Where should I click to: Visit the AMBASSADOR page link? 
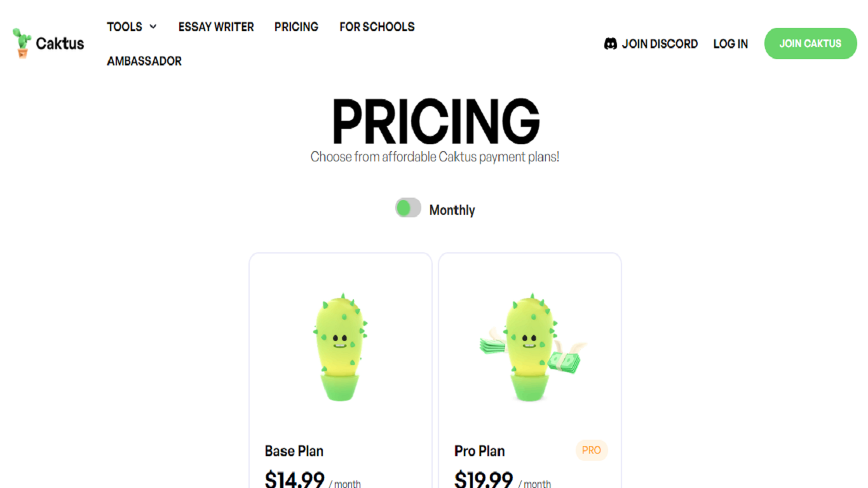point(144,61)
